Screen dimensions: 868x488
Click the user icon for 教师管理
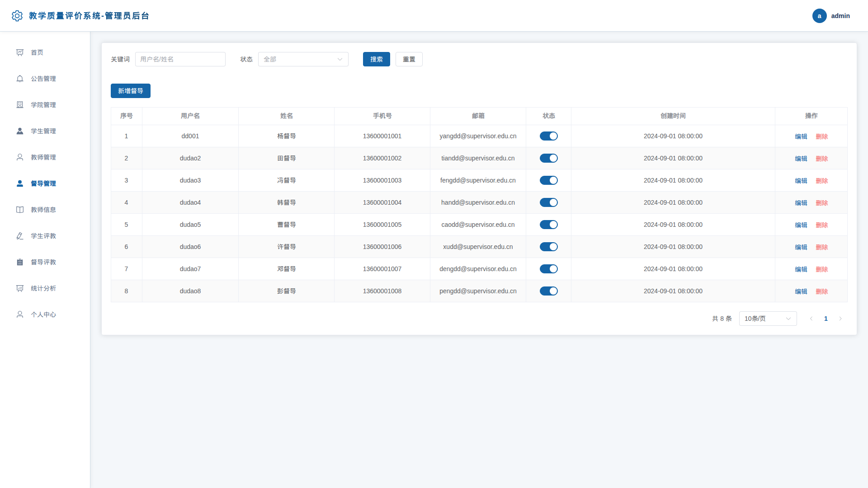pyautogui.click(x=20, y=157)
